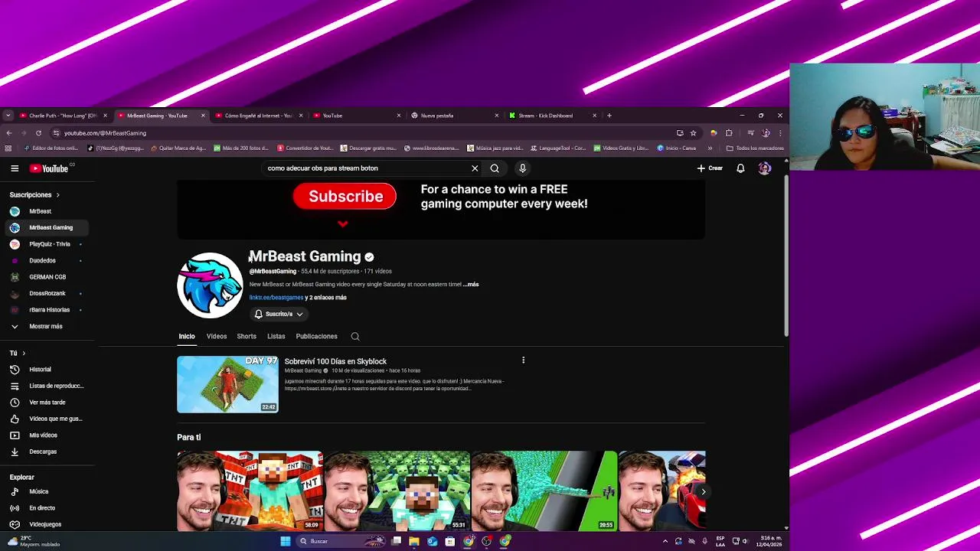Open the GERMAN CGB subscription
The height and width of the screenshot is (551, 980).
click(47, 277)
